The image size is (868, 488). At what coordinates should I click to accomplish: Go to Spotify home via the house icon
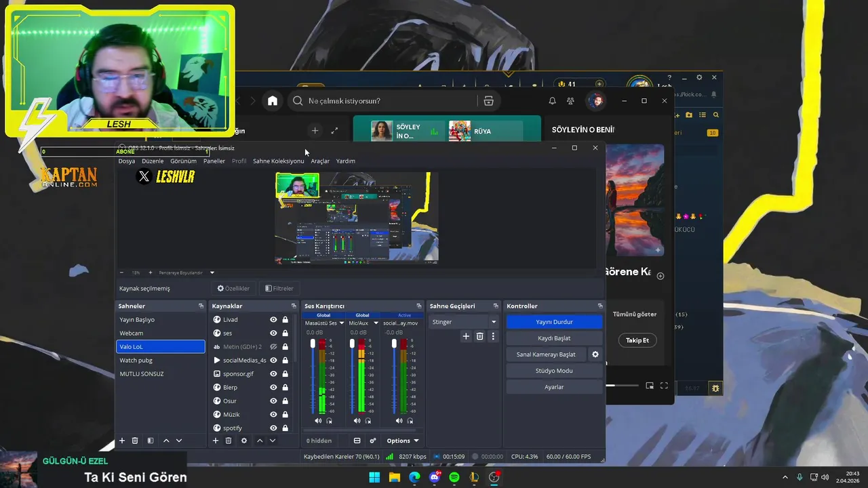(273, 101)
